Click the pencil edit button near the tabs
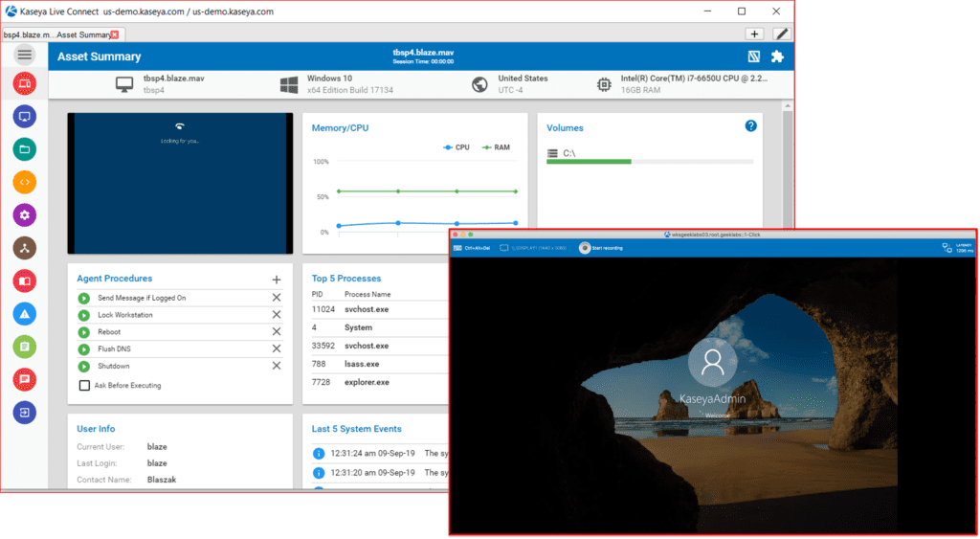Image resolution: width=980 pixels, height=539 pixels. [782, 34]
